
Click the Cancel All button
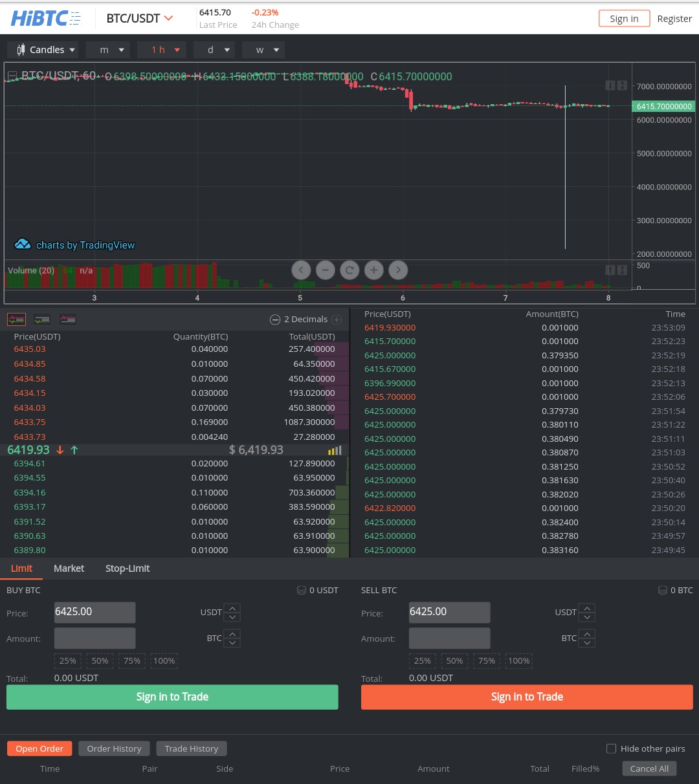[x=649, y=768]
